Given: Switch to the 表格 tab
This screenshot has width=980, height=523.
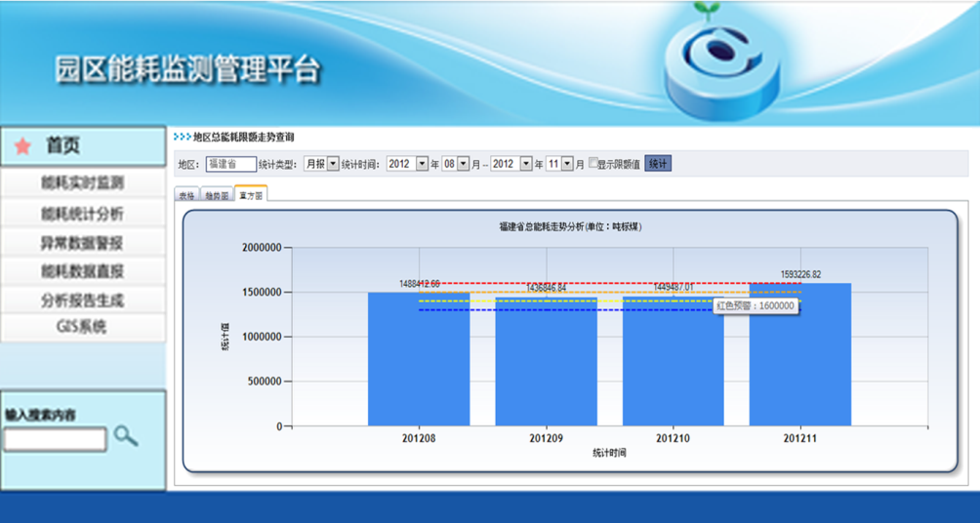Looking at the screenshot, I should [x=186, y=195].
